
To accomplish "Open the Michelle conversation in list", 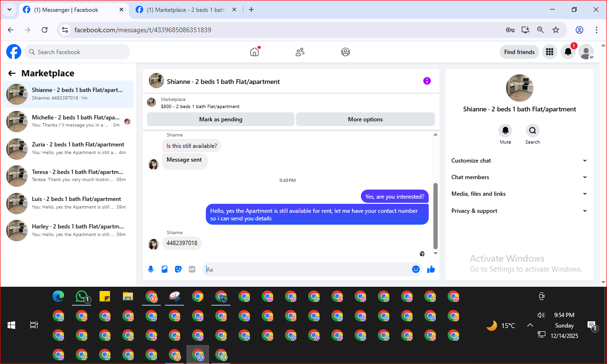I will point(69,121).
